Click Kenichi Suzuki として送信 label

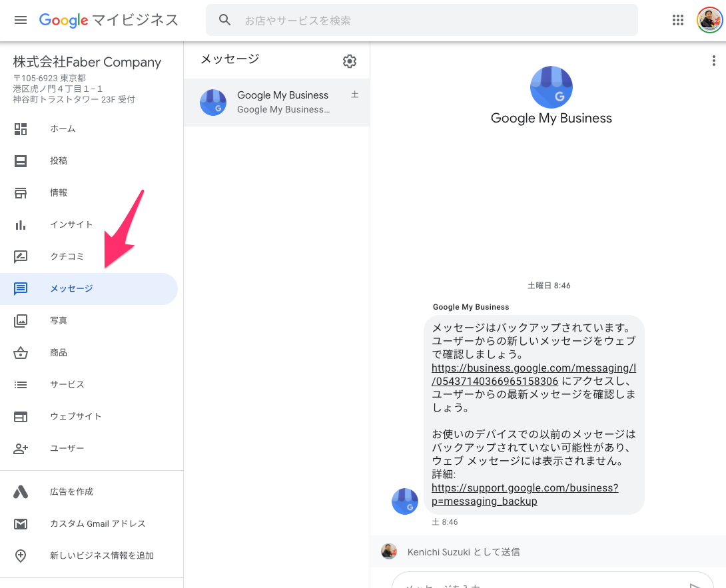coord(464,552)
